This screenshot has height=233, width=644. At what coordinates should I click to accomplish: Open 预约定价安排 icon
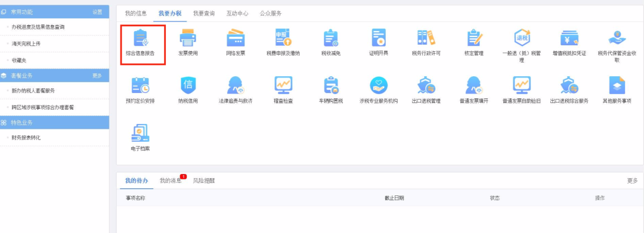tap(141, 85)
